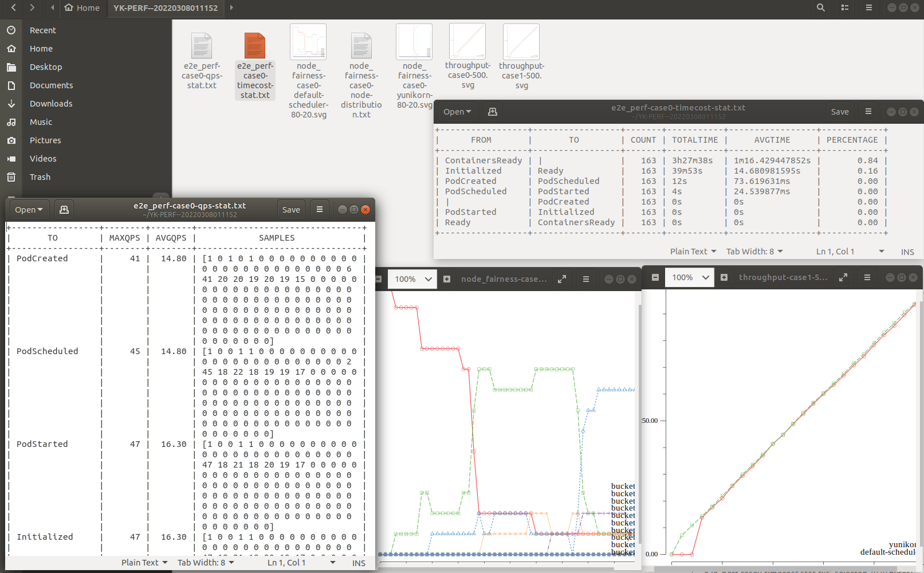Create new document in timecost-stat editor
Viewport: 924px width, 573px height.
pos(492,112)
